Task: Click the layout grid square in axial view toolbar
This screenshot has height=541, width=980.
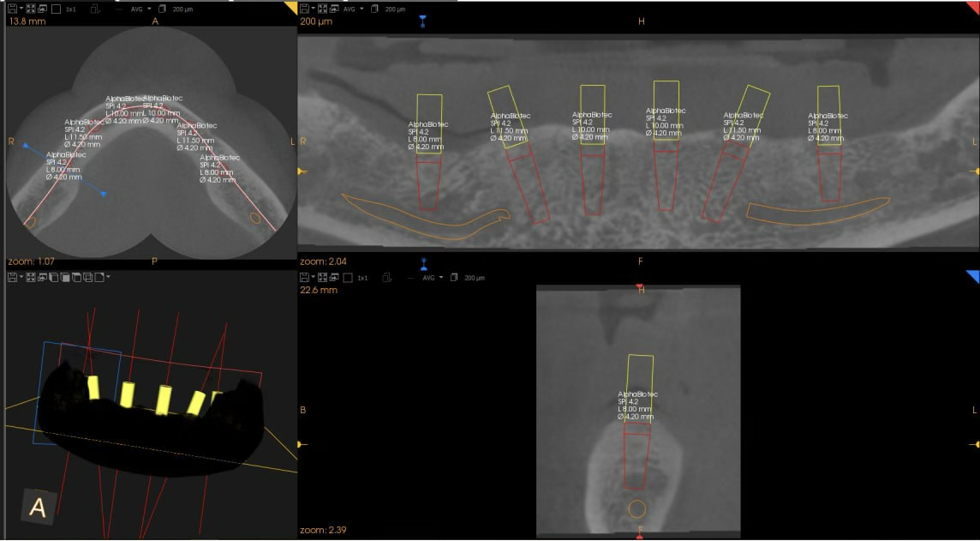Action: tap(57, 9)
